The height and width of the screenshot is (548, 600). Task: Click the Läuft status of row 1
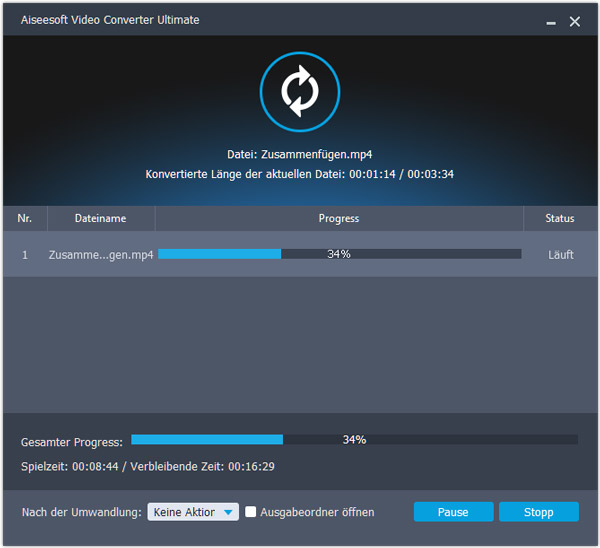[561, 254]
